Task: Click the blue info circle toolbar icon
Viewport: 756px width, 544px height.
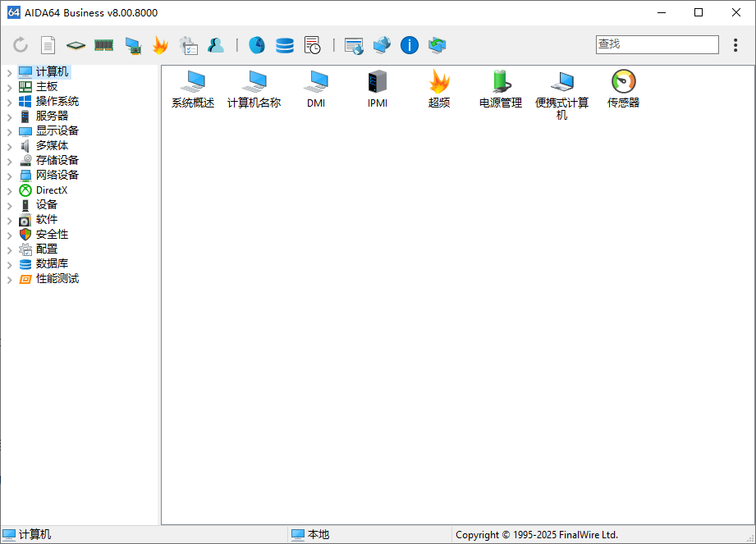Action: 410,46
